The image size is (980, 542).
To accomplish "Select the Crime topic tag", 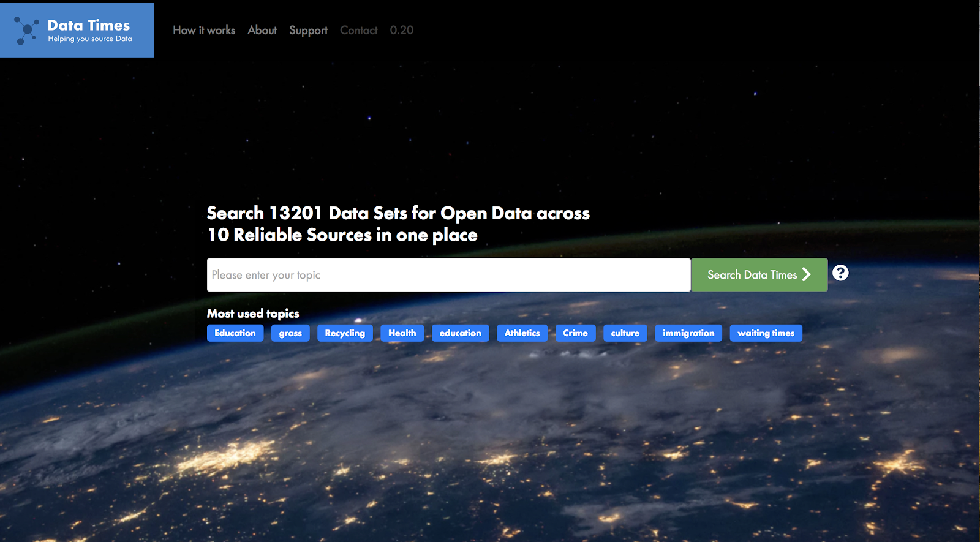I will coord(576,333).
